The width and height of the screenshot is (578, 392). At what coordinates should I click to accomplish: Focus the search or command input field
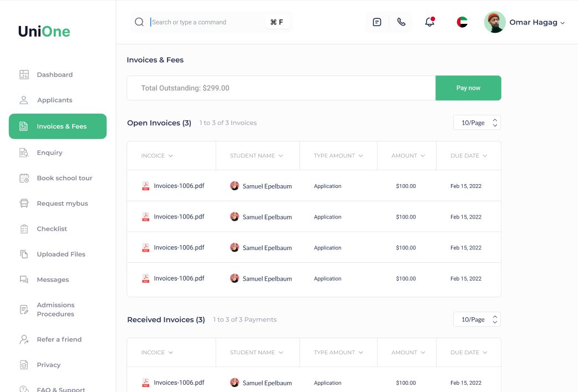click(205, 22)
